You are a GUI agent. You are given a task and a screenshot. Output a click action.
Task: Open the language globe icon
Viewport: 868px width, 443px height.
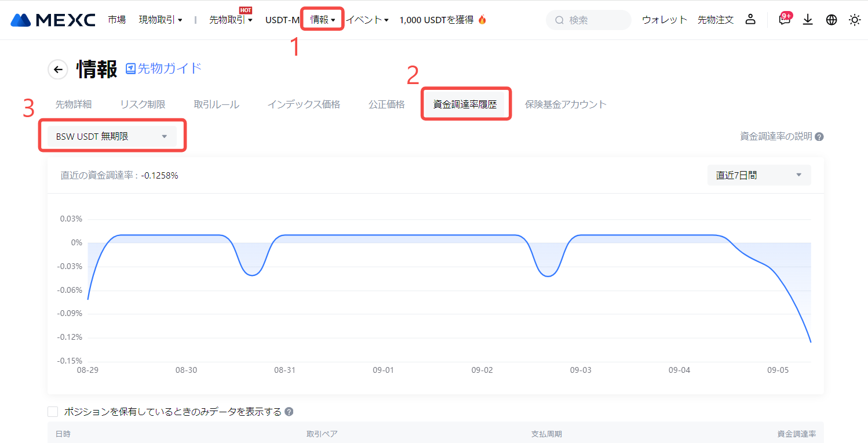click(x=831, y=20)
